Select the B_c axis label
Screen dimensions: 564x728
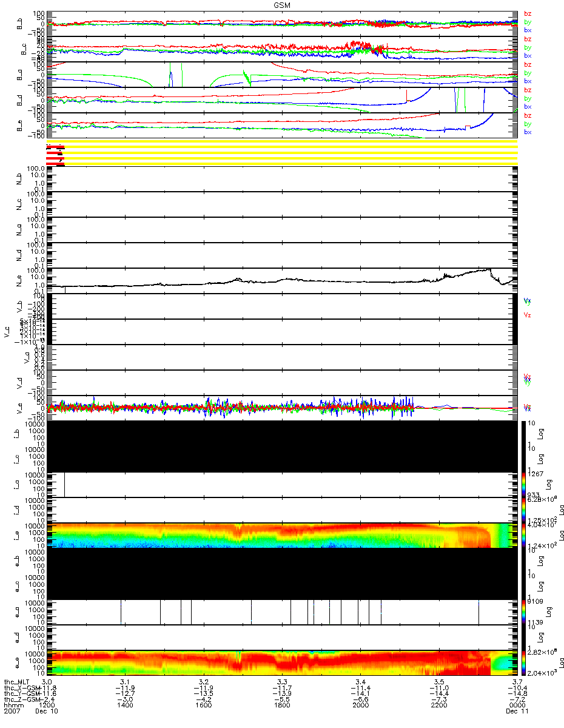click(25, 49)
